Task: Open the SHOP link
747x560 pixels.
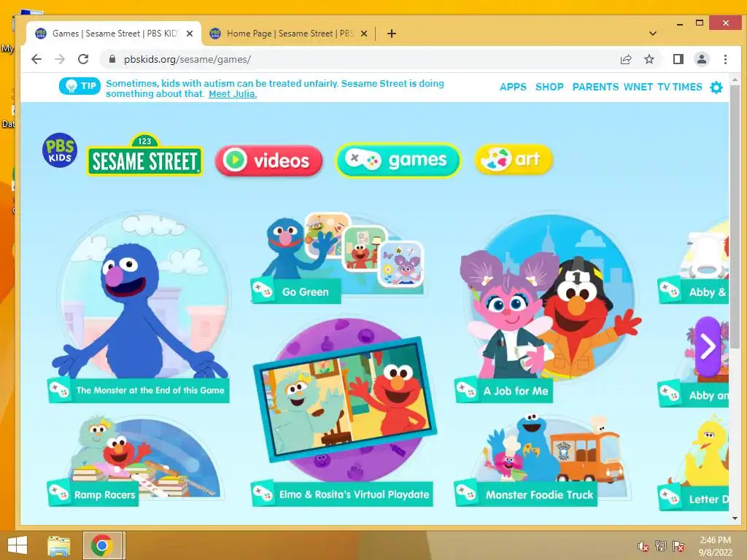Action: (549, 87)
